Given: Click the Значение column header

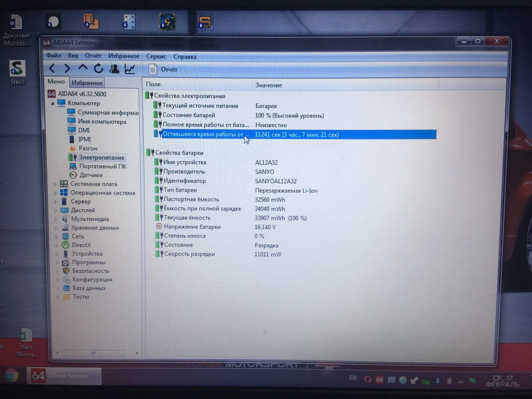Looking at the screenshot, I should tap(269, 85).
